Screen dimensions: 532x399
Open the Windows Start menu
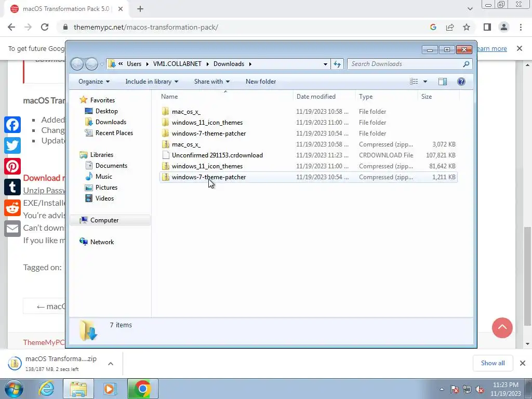point(14,389)
